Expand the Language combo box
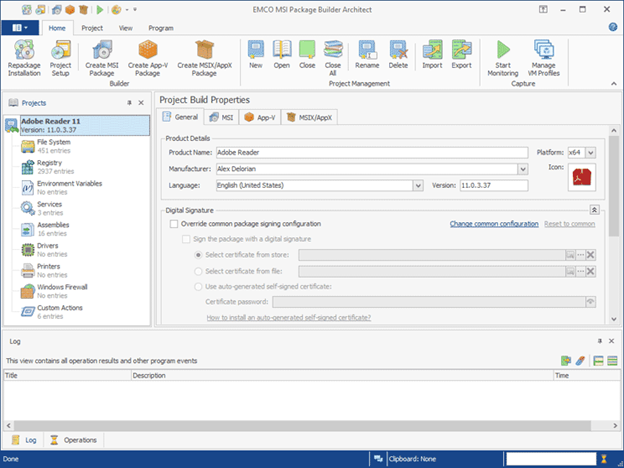Image resolution: width=624 pixels, height=468 pixels. 418,185
